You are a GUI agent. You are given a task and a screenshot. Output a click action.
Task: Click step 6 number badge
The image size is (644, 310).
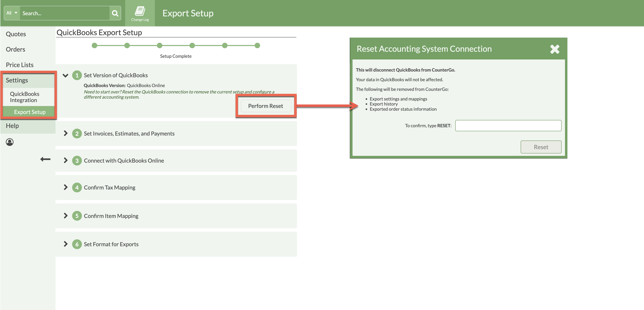click(x=77, y=244)
